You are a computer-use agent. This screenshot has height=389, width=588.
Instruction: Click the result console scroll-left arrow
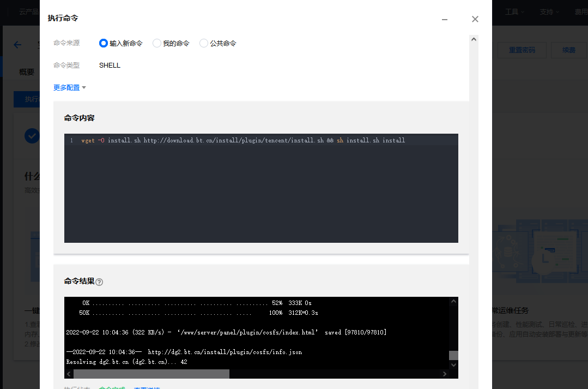(x=69, y=374)
